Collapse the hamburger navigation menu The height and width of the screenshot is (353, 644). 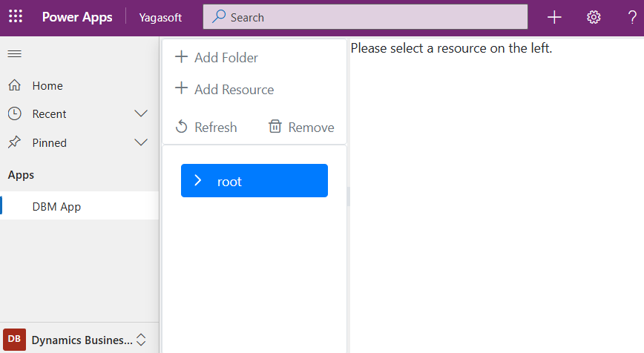[15, 54]
